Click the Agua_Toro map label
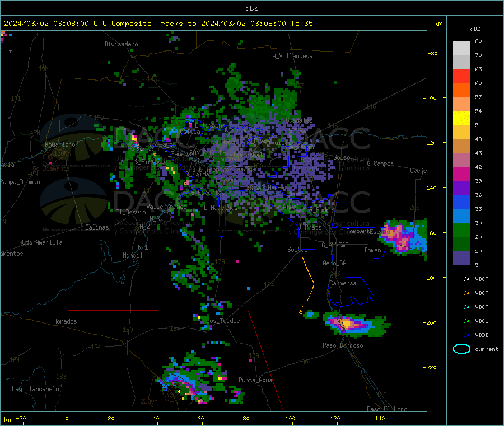This screenshot has width=504, height=426. tap(60, 144)
